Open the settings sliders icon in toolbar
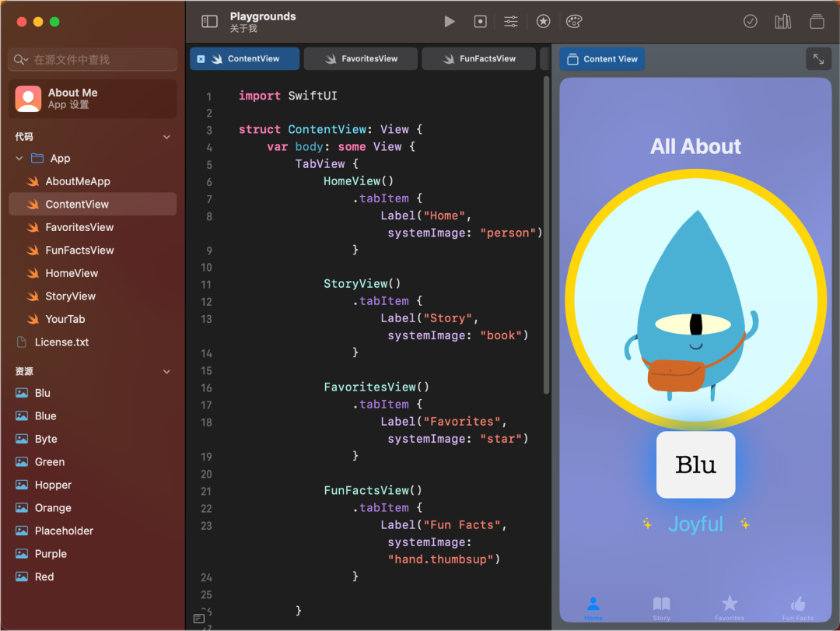Viewport: 840px width, 631px height. 511,22
